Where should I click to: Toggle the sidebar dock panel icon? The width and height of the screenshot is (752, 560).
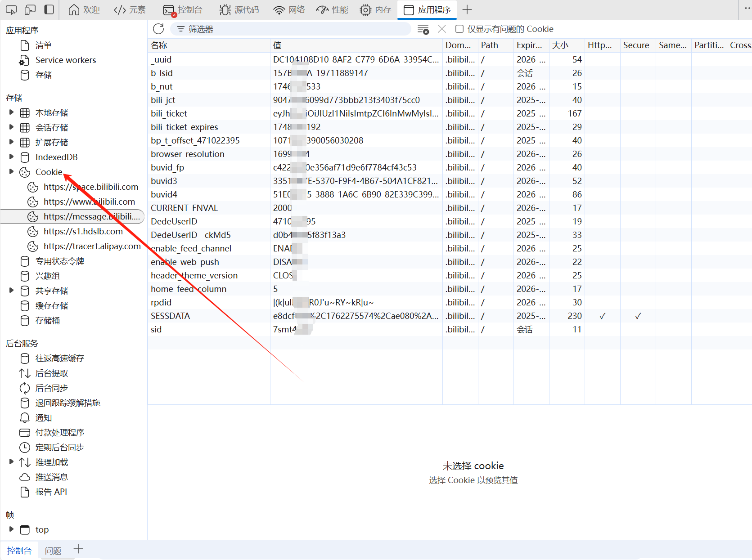point(49,10)
